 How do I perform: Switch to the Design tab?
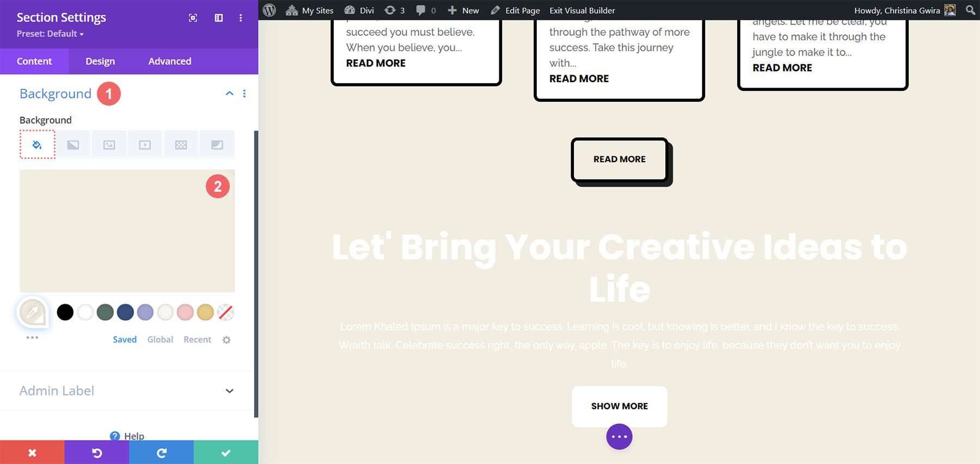tap(100, 62)
